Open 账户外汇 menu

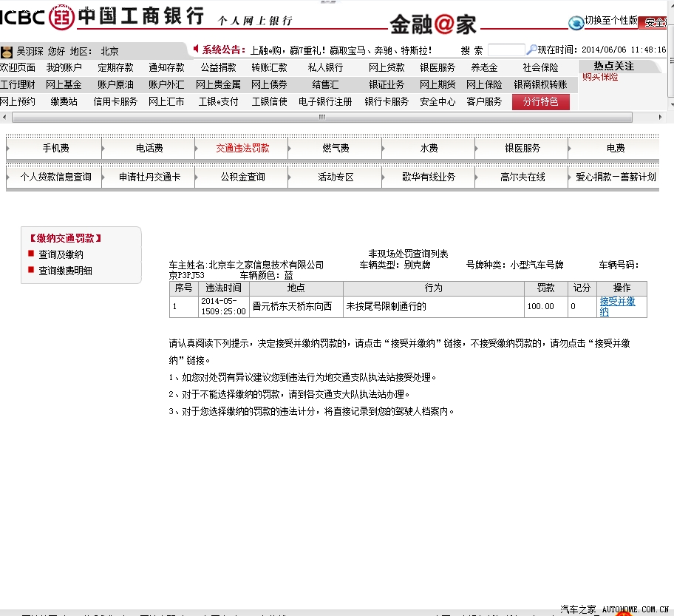pyautogui.click(x=166, y=85)
